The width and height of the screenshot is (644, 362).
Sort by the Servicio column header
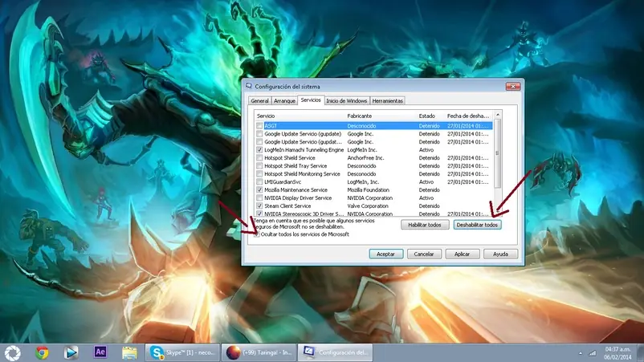click(x=300, y=116)
